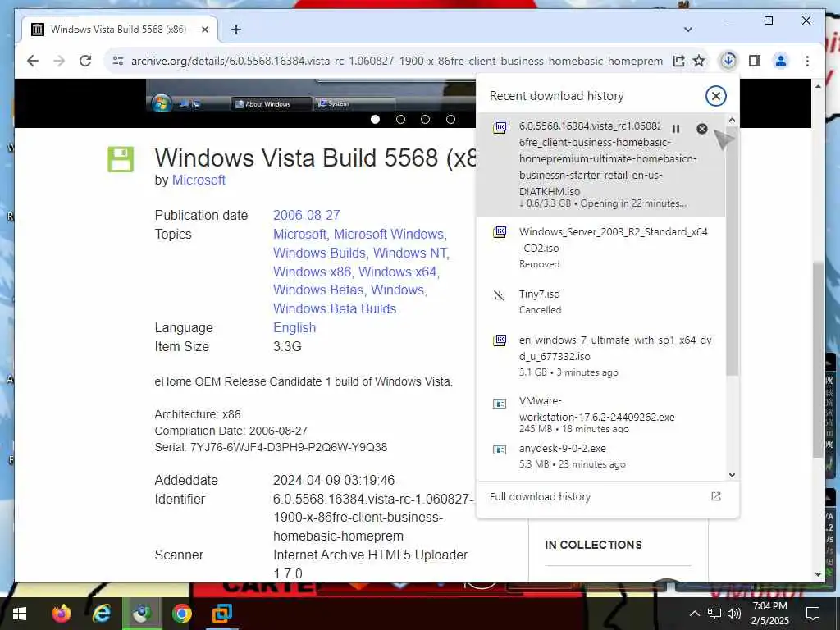Select the Windows Vista Build 5568 tab
Screen dimensions: 840x630
click(120, 30)
